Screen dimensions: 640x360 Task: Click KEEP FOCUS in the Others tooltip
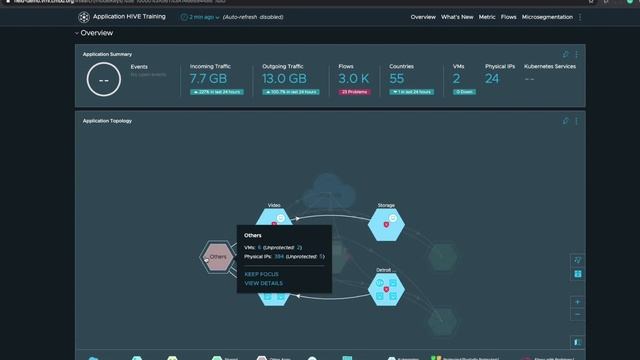coord(262,274)
